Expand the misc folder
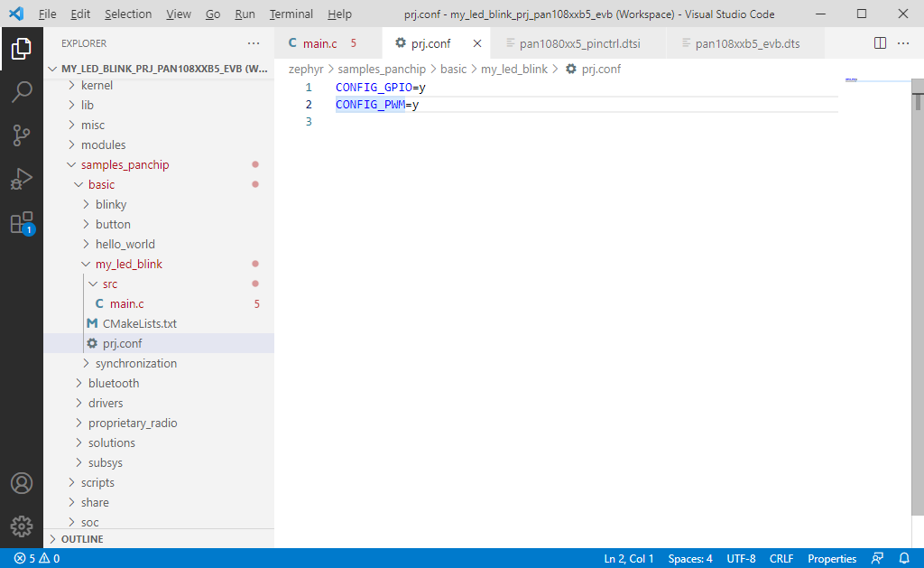The image size is (924, 568). (x=159, y=125)
